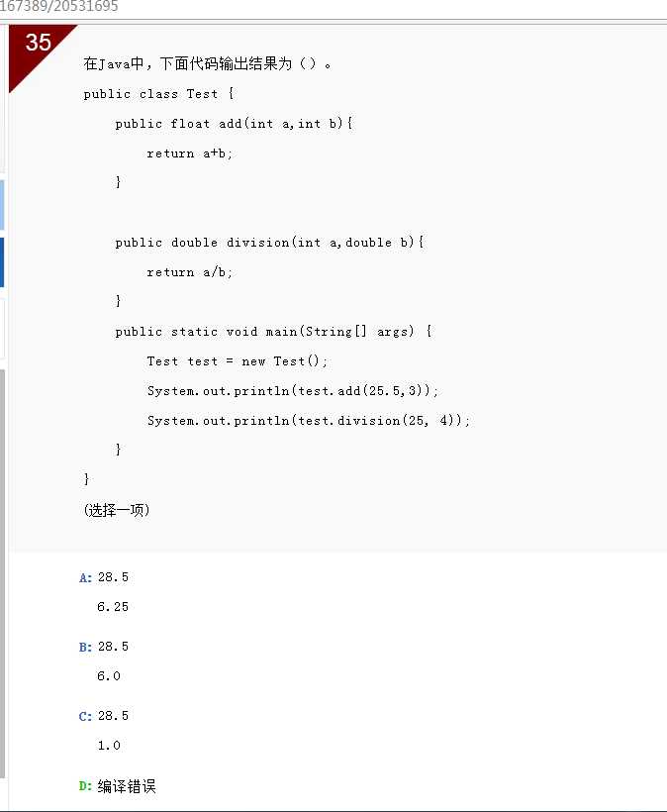
Task: Click the dark blue segment on left sidebar
Action: point(2,262)
